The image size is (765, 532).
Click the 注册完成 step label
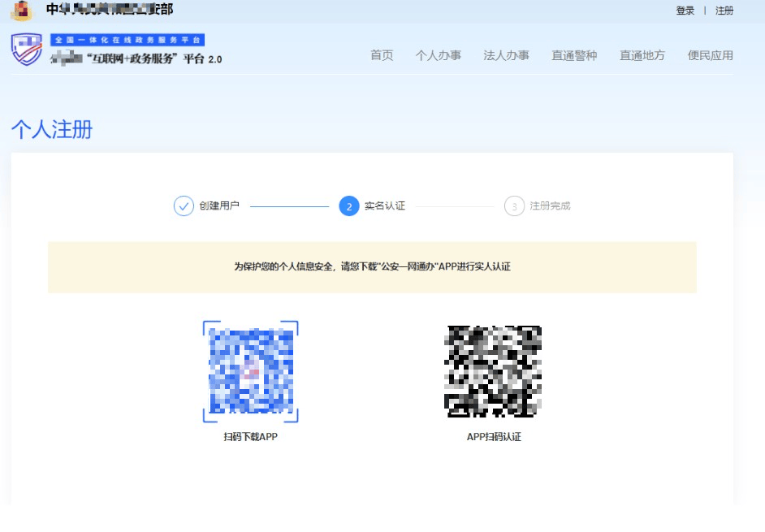551,206
